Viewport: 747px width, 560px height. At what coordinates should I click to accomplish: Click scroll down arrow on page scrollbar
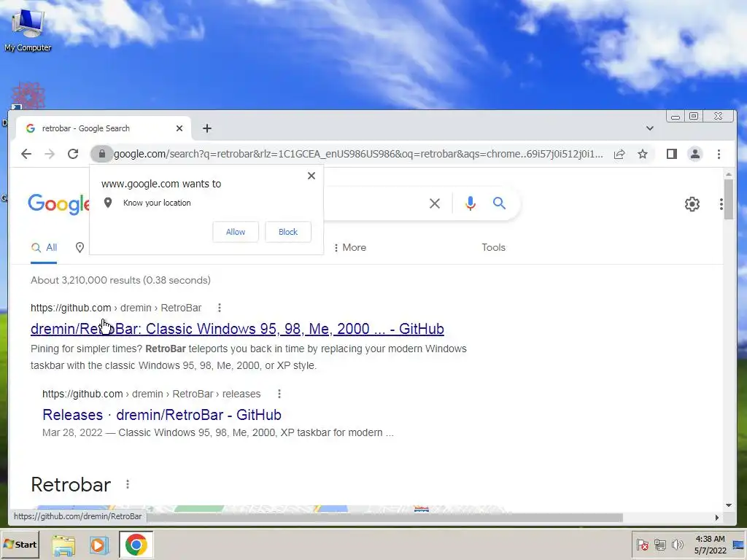729,505
